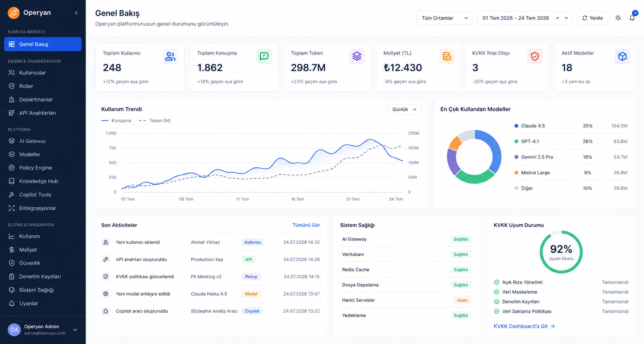Click the Toplam Konuşma chat icon

click(264, 56)
